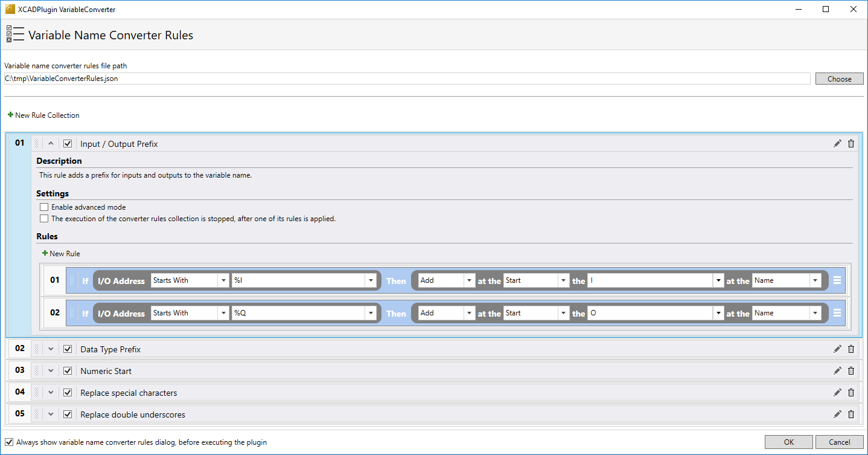Delete the Replace special characters collection
868x455 pixels.
tap(851, 392)
